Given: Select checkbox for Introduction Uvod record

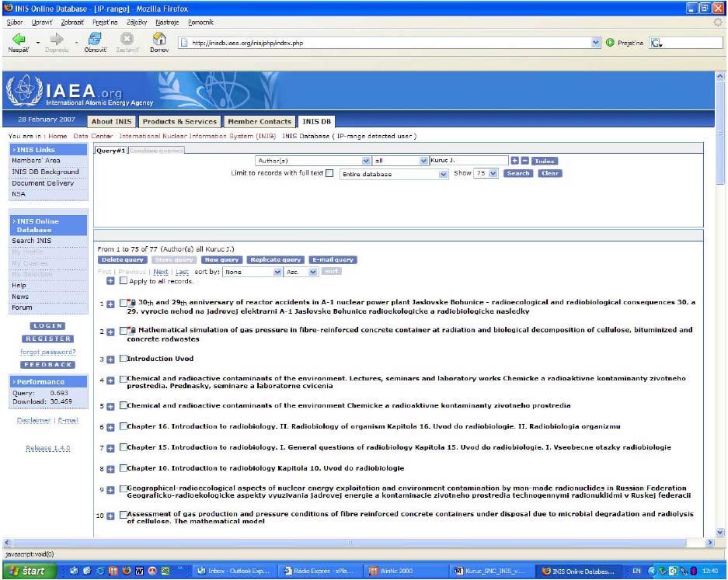Looking at the screenshot, I should tap(123, 358).
